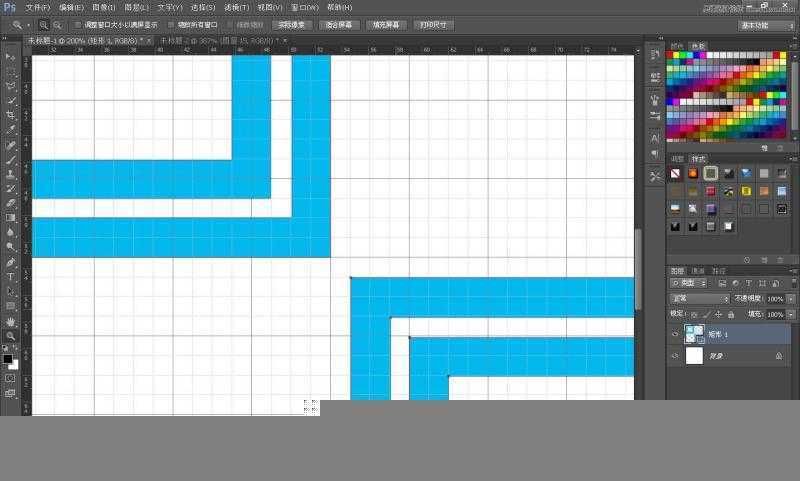
Task: Select the History Brush tool
Action: point(10,189)
